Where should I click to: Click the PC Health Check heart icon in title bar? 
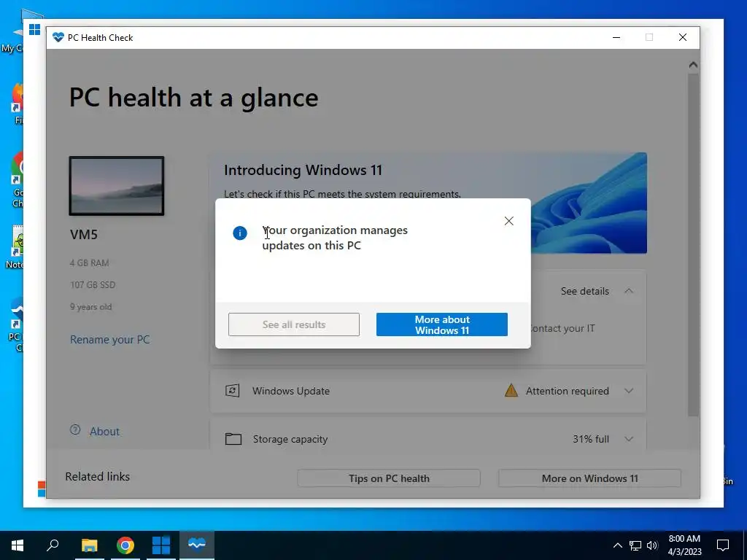click(x=58, y=38)
